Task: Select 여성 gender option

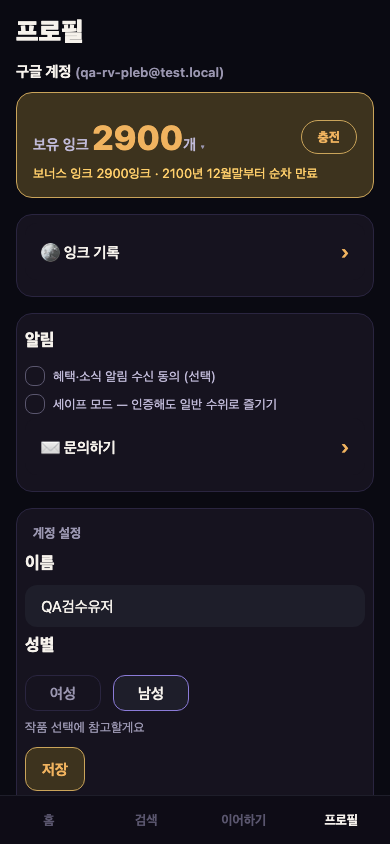Action: pos(63,693)
